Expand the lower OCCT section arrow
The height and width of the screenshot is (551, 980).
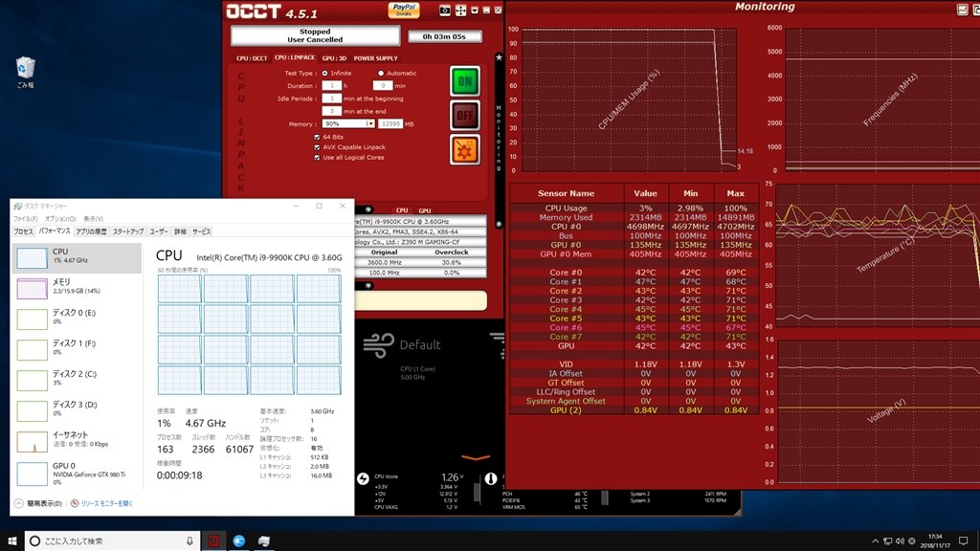368,285
